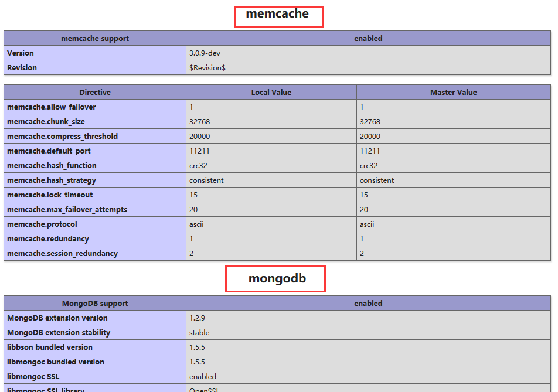This screenshot has height=392, width=558.
Task: Click local value crc32
Action: (x=198, y=165)
